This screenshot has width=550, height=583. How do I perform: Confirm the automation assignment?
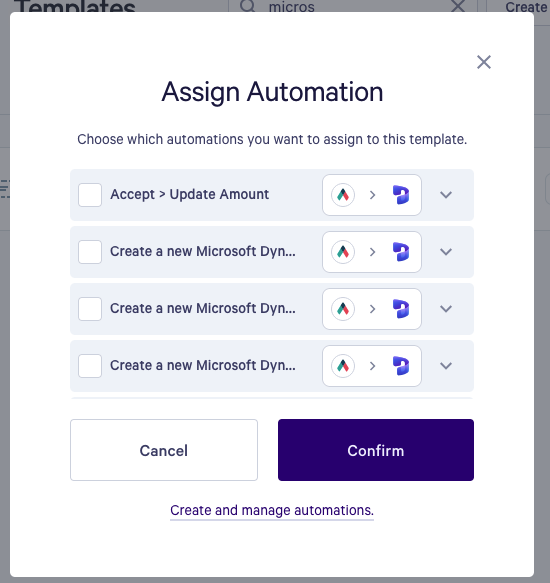click(376, 450)
